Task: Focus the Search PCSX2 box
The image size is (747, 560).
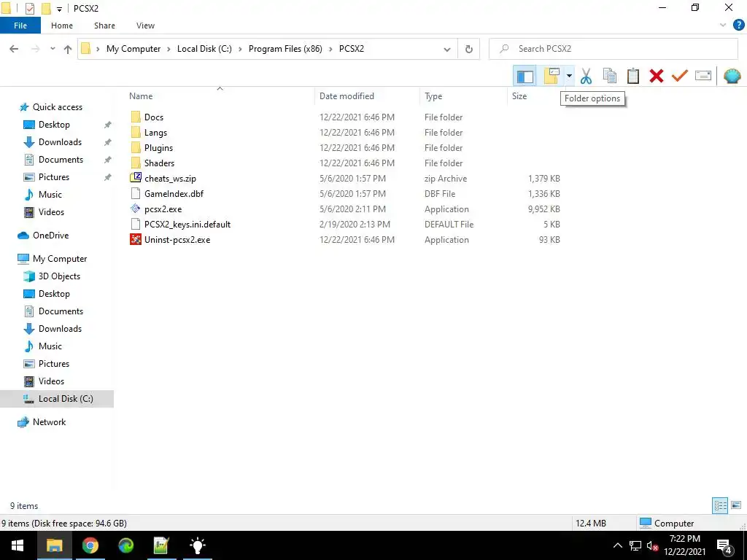Action: tap(614, 49)
